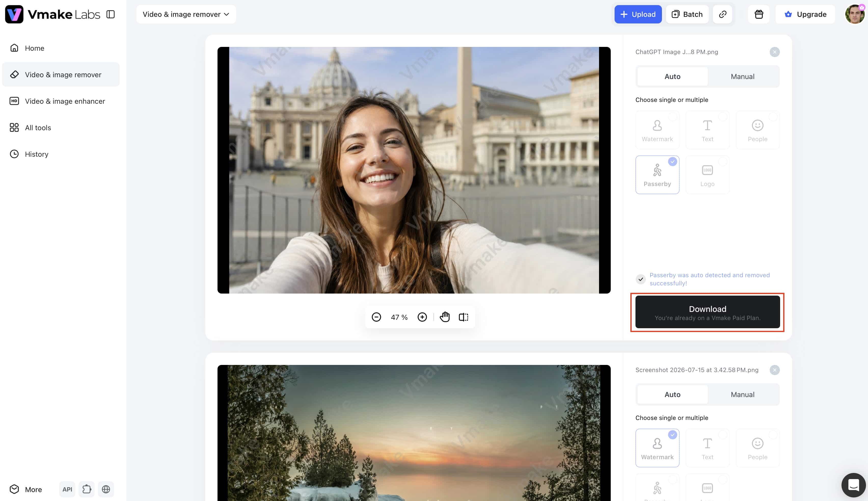
Task: Switch to Auto tab for Screenshot file
Action: click(672, 394)
